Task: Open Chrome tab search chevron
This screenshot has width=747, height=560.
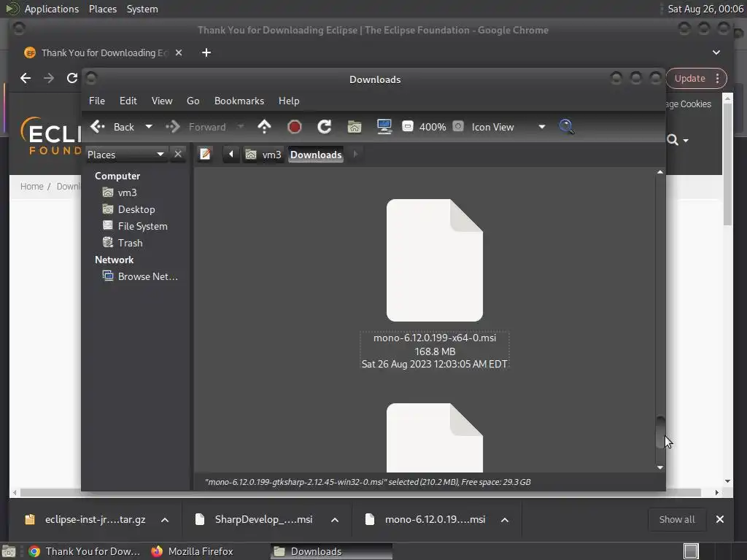Action: [x=716, y=52]
